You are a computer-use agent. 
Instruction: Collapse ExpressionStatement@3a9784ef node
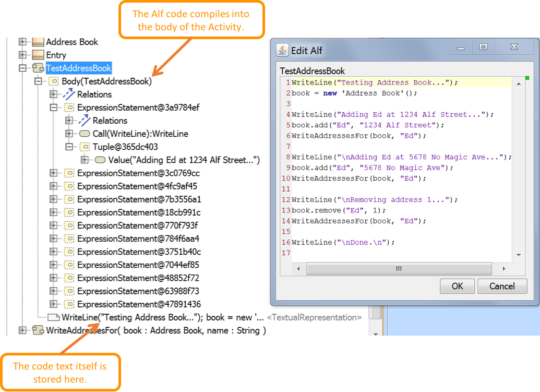tap(53, 108)
